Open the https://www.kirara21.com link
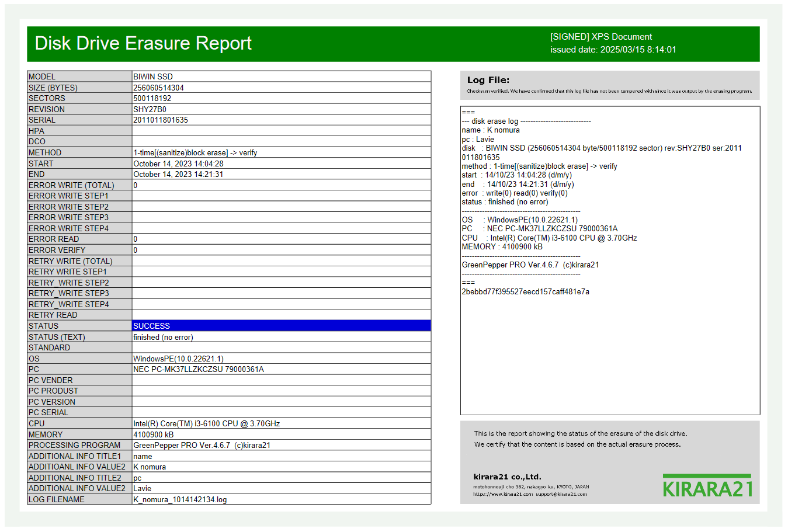Image resolution: width=788 pixels, height=532 pixels. 503,494
